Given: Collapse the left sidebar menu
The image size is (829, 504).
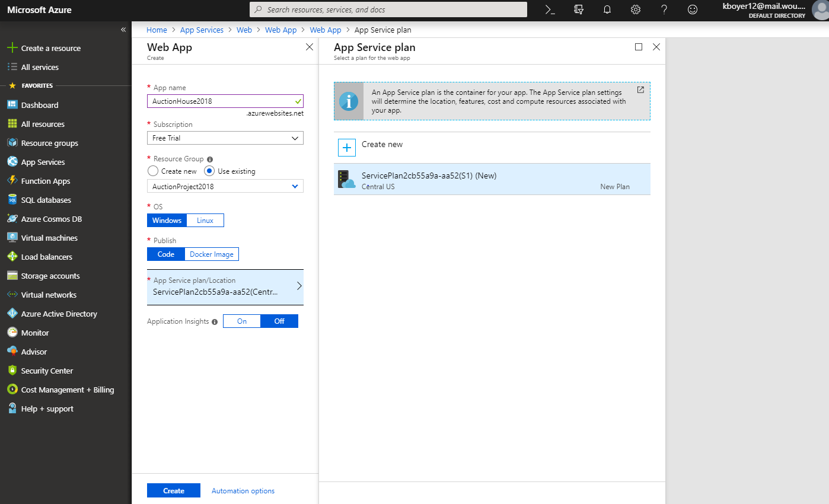Looking at the screenshot, I should point(123,29).
